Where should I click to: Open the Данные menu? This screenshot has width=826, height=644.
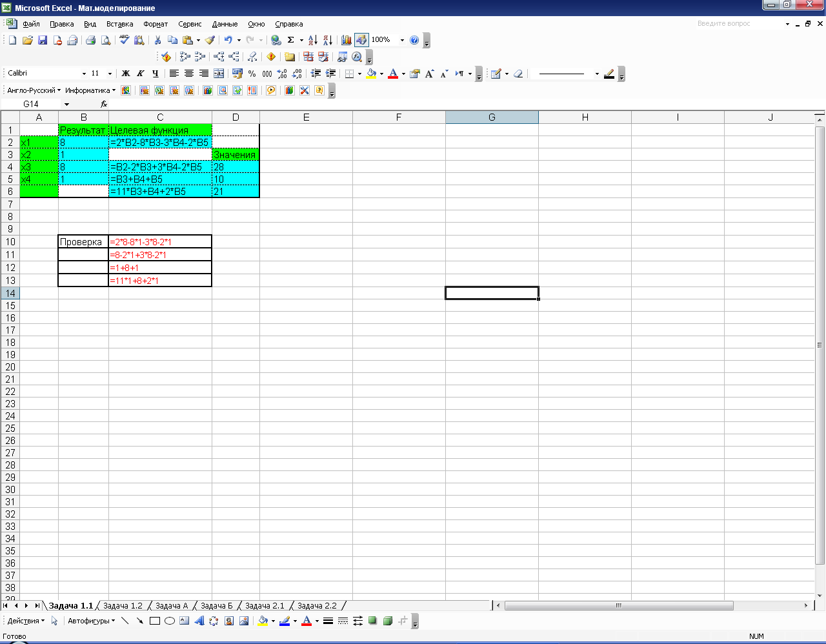pos(225,24)
